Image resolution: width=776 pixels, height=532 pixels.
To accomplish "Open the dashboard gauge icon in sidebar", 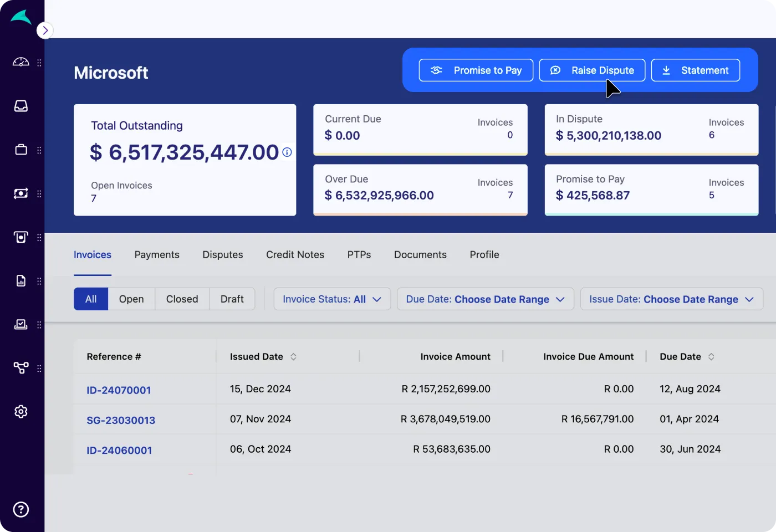I will click(x=21, y=62).
